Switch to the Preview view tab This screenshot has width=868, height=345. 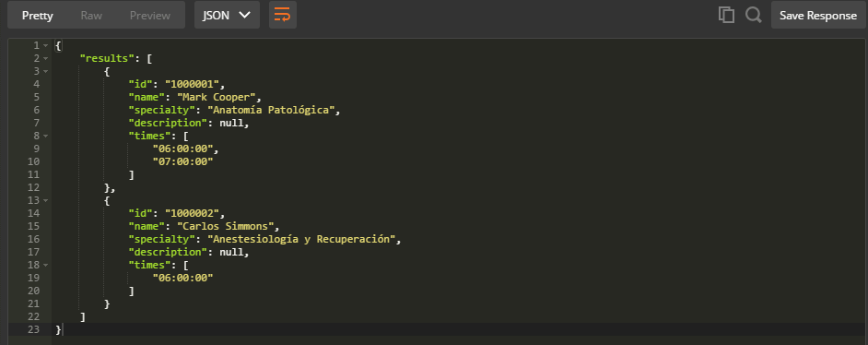tap(150, 16)
